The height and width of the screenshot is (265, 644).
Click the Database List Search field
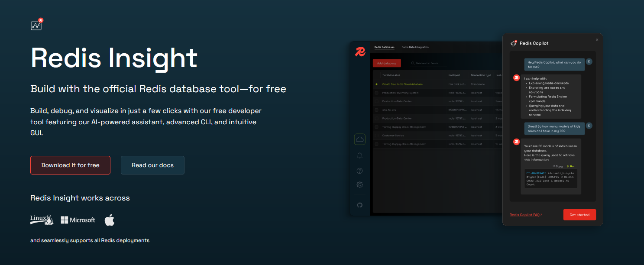(429, 63)
